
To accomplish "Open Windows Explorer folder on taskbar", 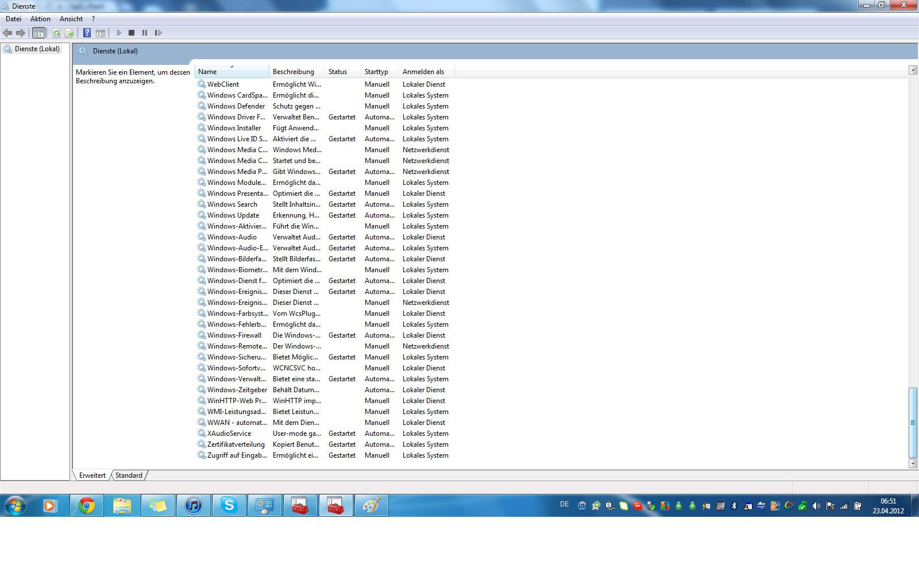I will [x=122, y=506].
